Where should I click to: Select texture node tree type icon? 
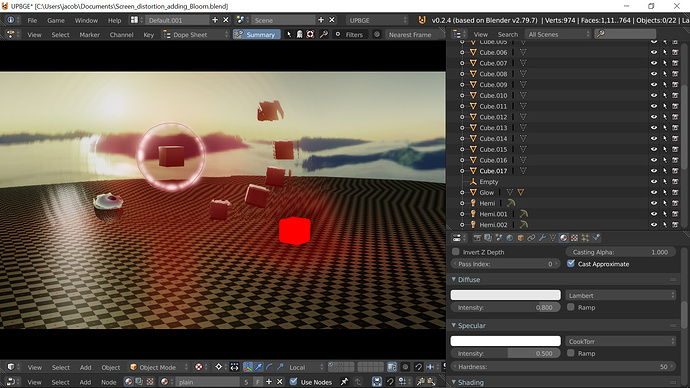150,382
